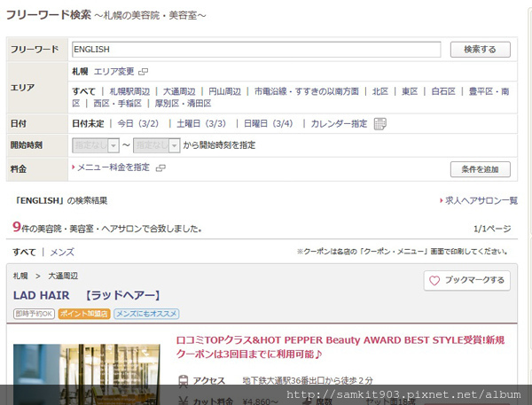
Task: Select 市電沿線・すすきの以南方面 area
Action: (307, 91)
